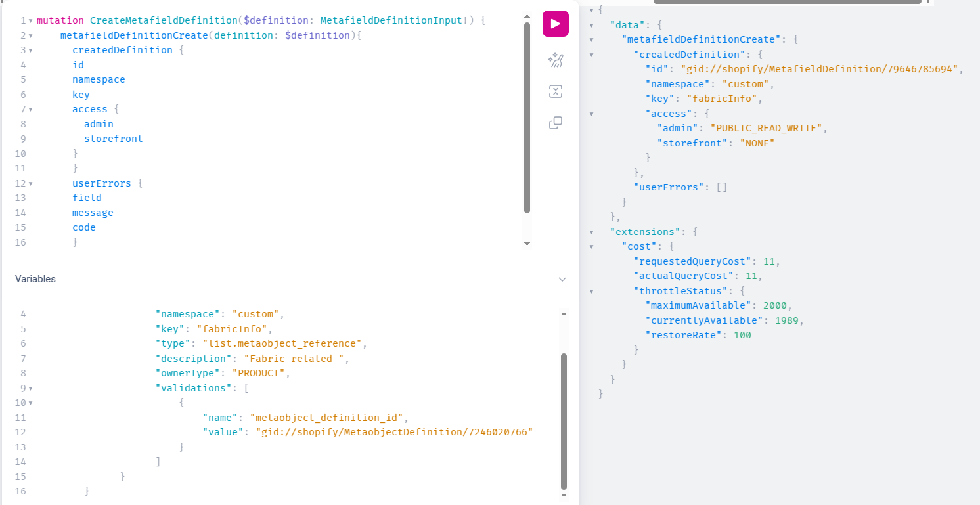The height and width of the screenshot is (505, 980).
Task: Copy the query using the copy icon
Action: click(555, 123)
